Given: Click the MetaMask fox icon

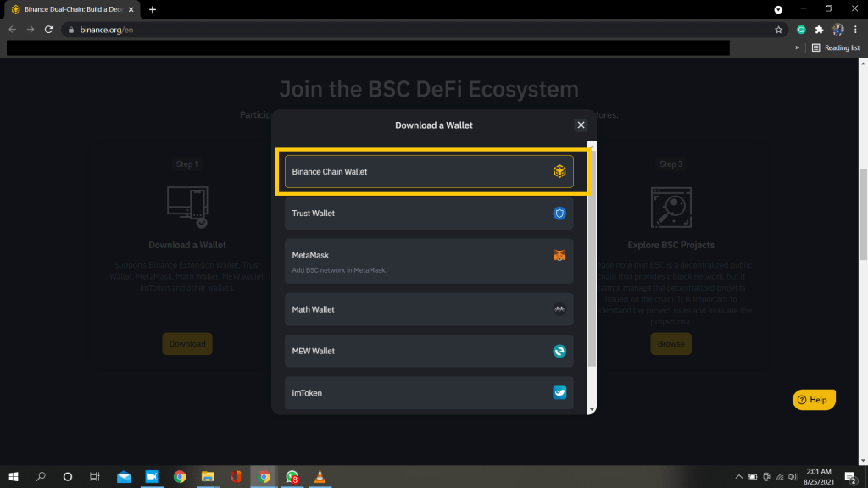Looking at the screenshot, I should point(559,255).
